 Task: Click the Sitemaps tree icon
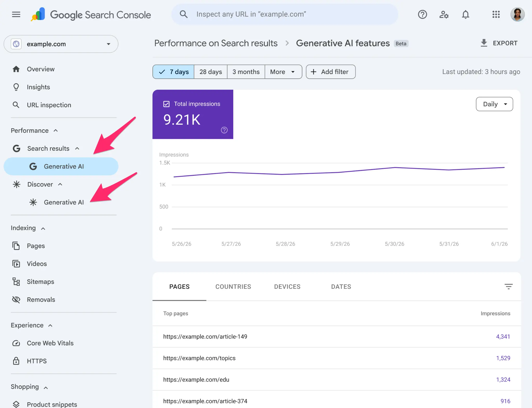(x=16, y=282)
